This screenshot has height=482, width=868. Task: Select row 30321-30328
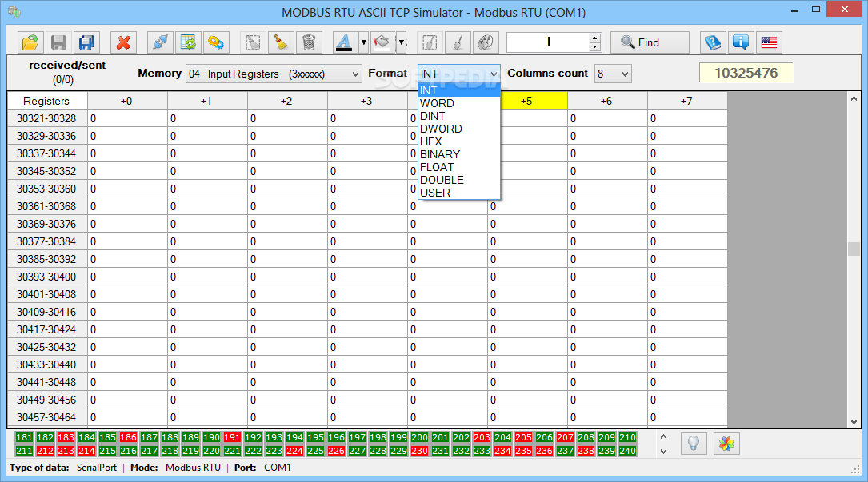click(46, 118)
